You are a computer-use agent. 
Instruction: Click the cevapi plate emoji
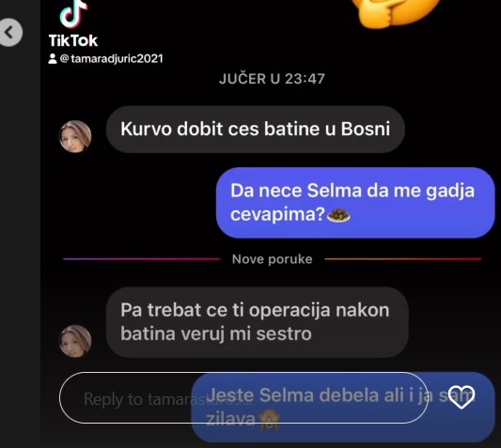(339, 215)
